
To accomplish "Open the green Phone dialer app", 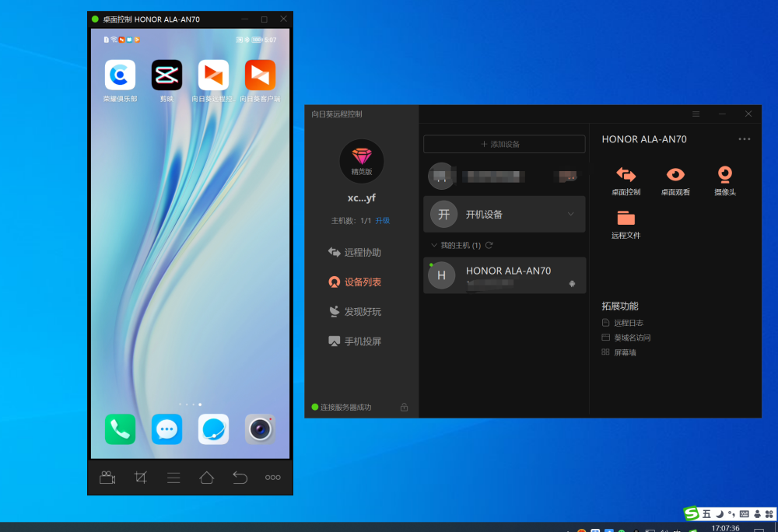I will [x=120, y=429].
